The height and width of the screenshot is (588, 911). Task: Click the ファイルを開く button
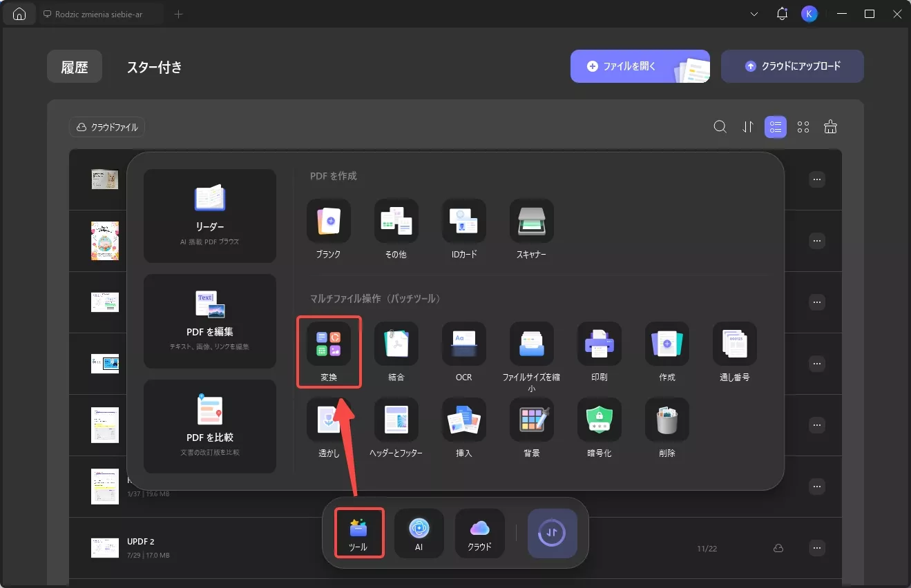640,66
